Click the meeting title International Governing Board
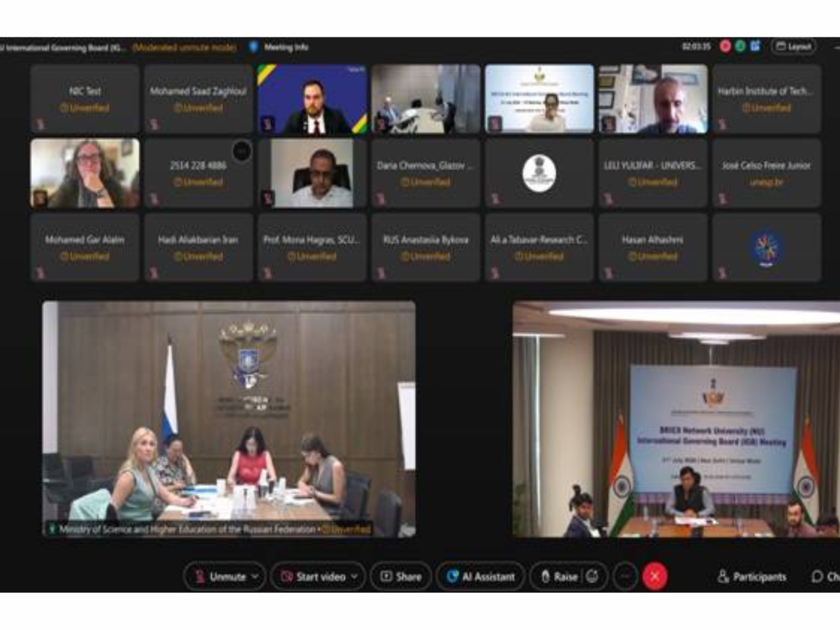Image resolution: width=840 pixels, height=630 pixels. click(x=63, y=47)
